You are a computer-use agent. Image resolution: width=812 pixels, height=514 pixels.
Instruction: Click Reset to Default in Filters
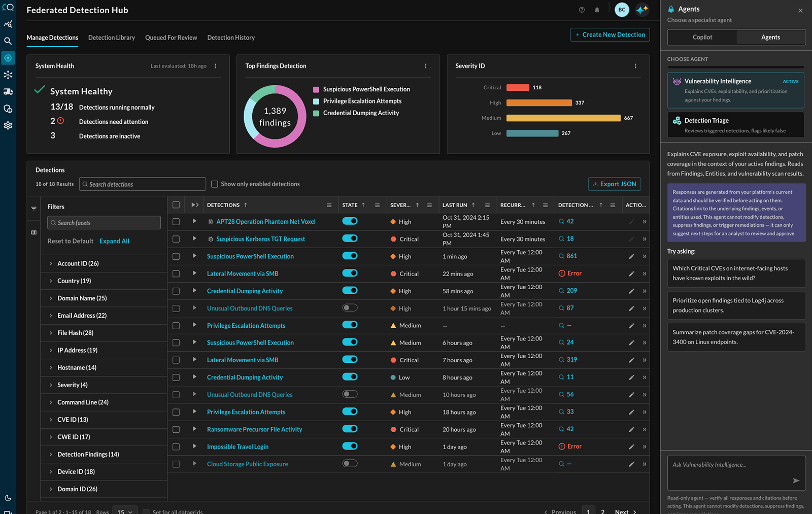click(x=71, y=242)
